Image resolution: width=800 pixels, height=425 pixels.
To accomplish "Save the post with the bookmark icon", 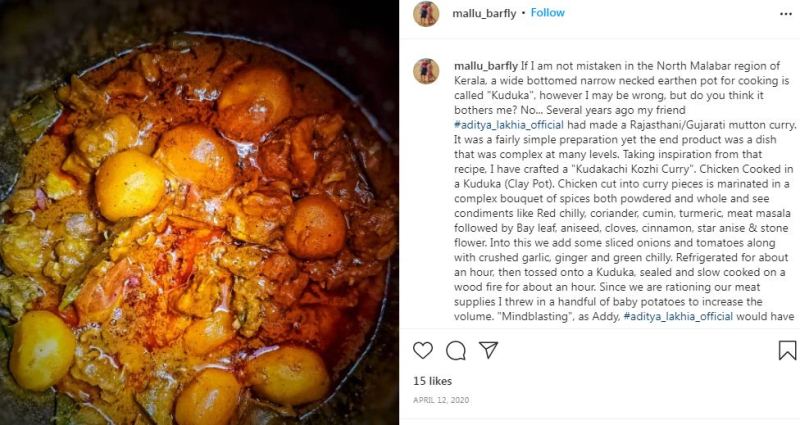I will point(787,350).
